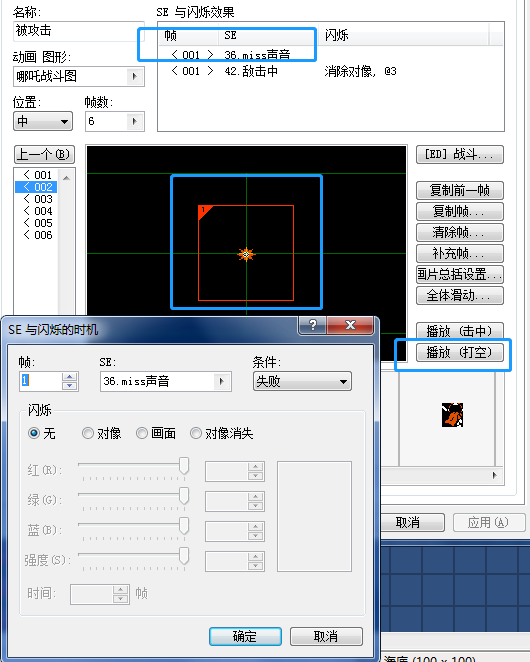This screenshot has width=530, height=662.
Task: Click the 名称 input field with 被攻击
Action: tap(79, 31)
